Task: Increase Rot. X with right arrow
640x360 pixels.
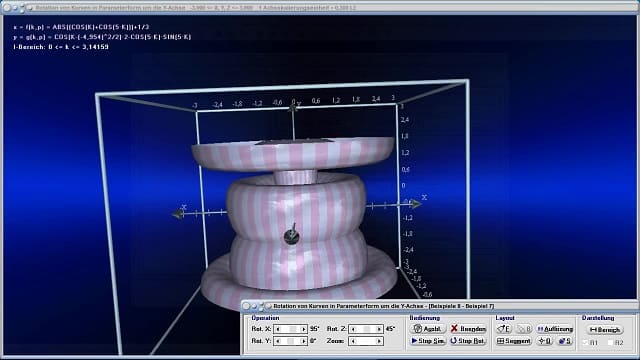Action: [303, 329]
